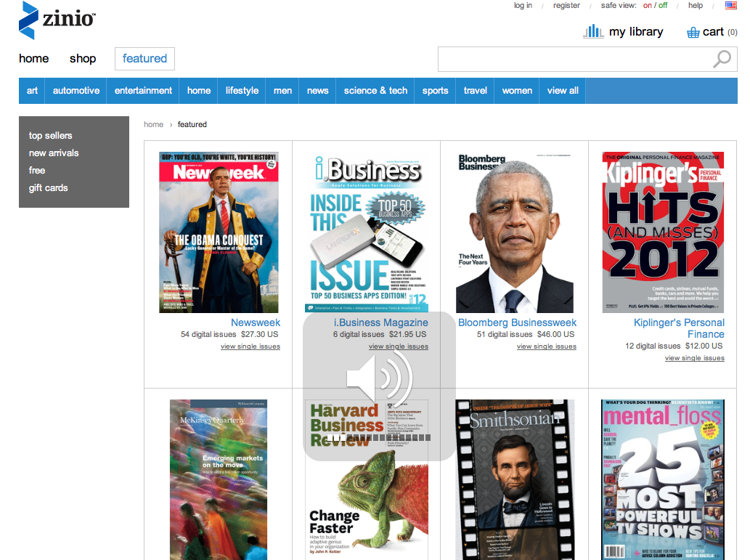750x560 pixels.
Task: Click Kiplinger's Personal Finance title link
Action: 679,328
